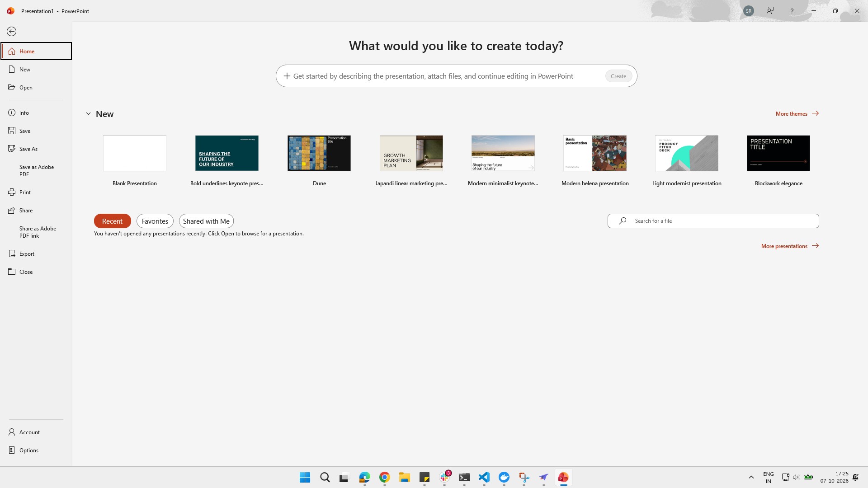Choose Open in the left sidebar
The height and width of the screenshot is (488, 868).
click(36, 87)
